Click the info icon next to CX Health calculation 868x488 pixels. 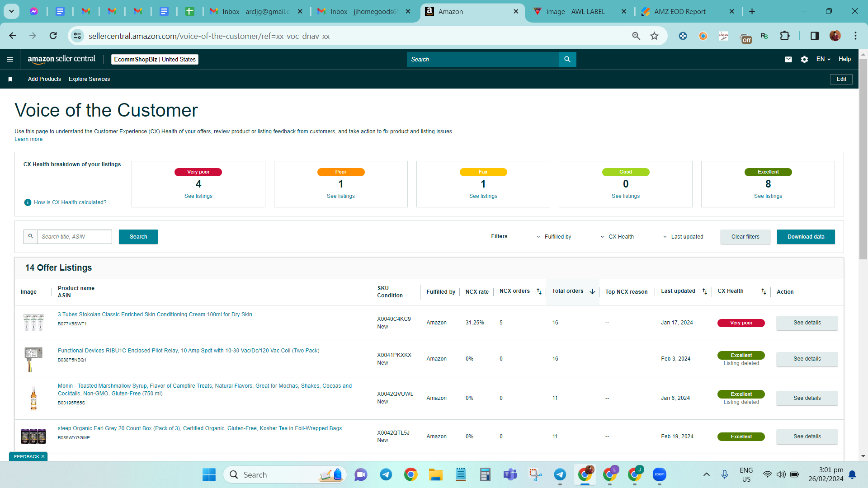pos(28,202)
